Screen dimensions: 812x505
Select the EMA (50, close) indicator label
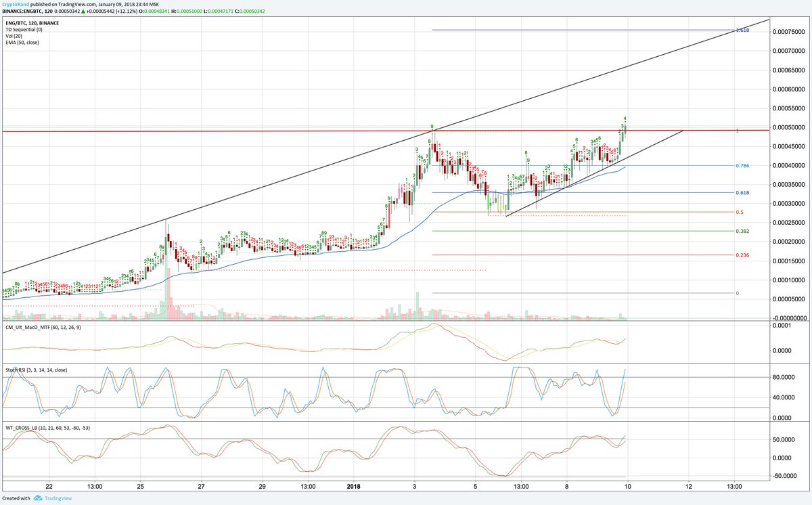(22, 43)
